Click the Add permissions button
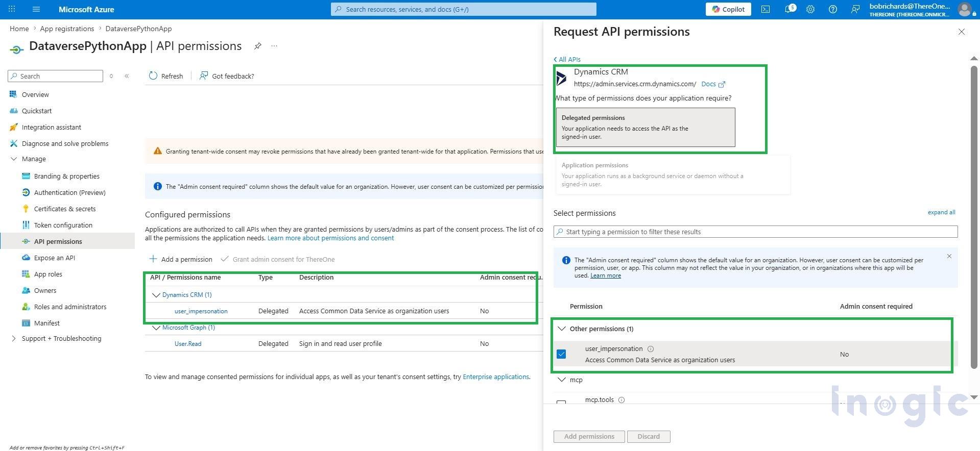 click(x=589, y=437)
